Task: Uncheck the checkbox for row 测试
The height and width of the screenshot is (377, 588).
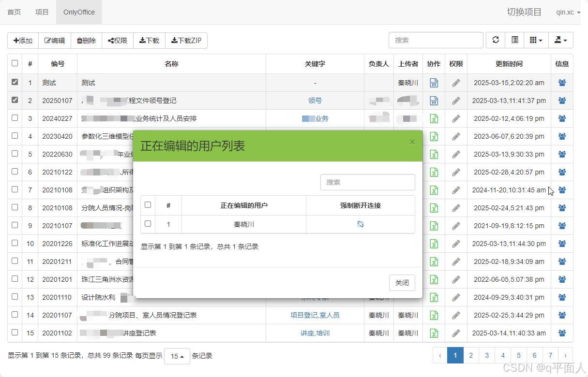Action: (x=15, y=82)
